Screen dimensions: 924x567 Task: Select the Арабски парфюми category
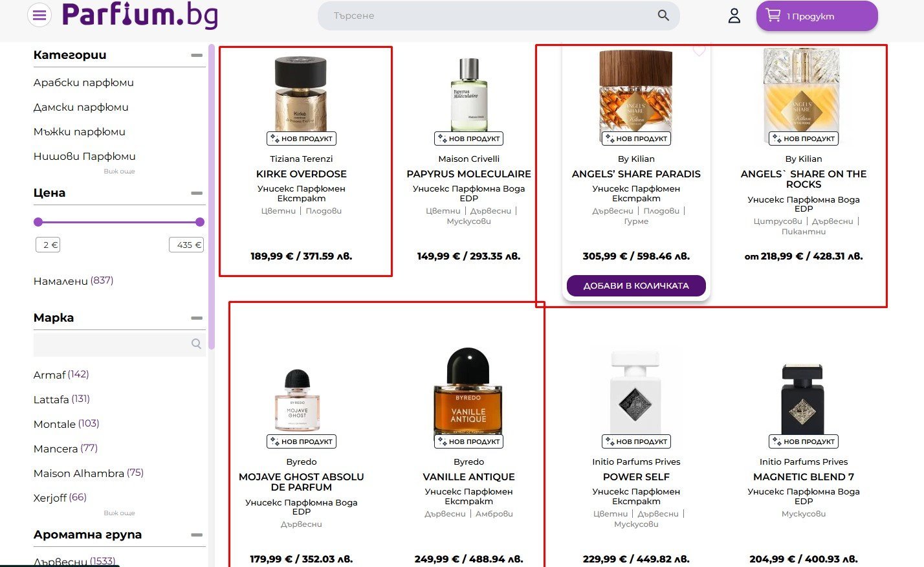click(83, 83)
